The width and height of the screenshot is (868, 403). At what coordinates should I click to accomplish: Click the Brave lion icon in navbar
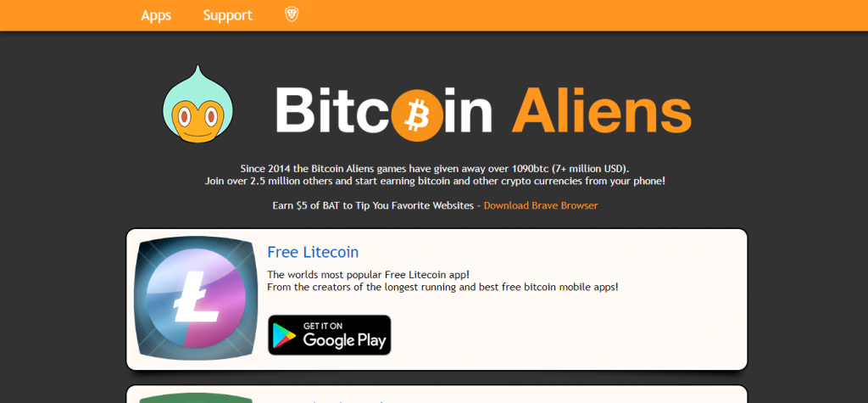tap(292, 15)
